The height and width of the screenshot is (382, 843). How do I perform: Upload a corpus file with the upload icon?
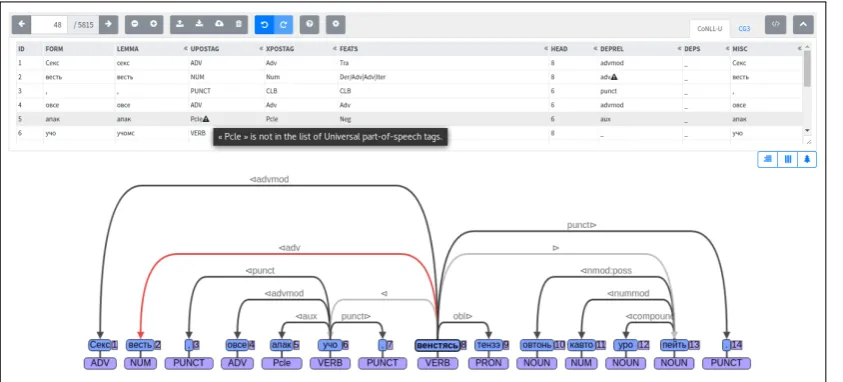180,24
